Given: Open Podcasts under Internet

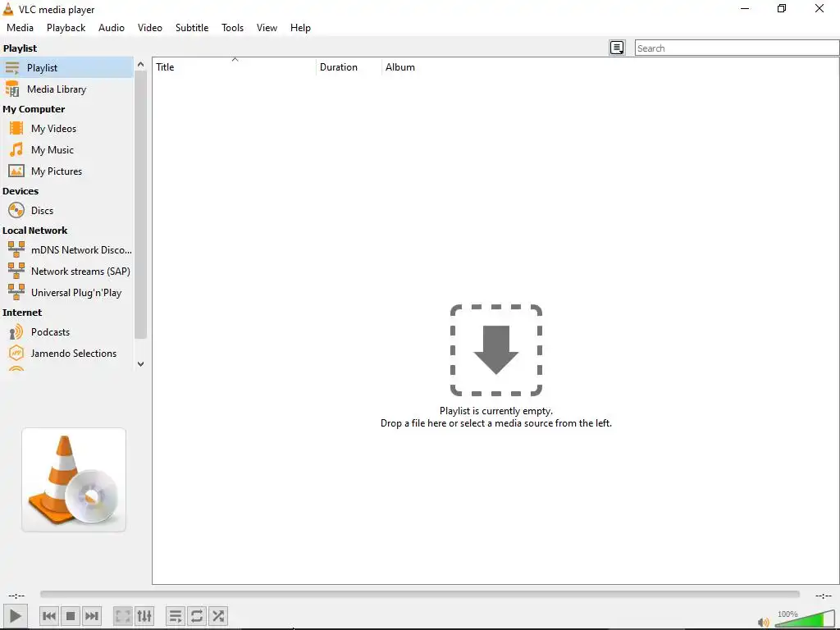Looking at the screenshot, I should tap(66, 332).
